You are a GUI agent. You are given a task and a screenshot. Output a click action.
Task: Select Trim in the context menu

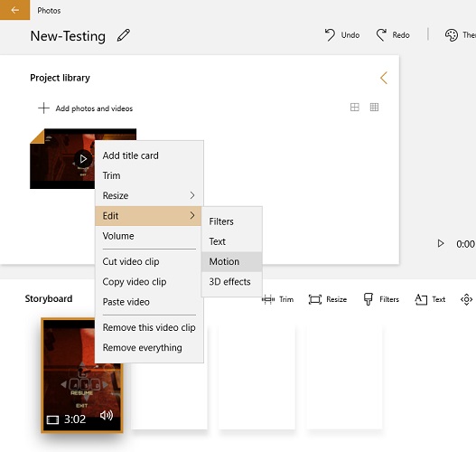pos(149,175)
